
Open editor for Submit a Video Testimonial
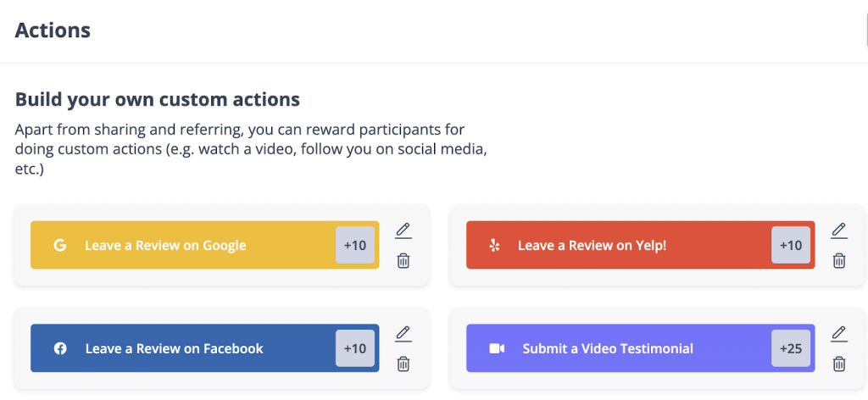pos(839,334)
